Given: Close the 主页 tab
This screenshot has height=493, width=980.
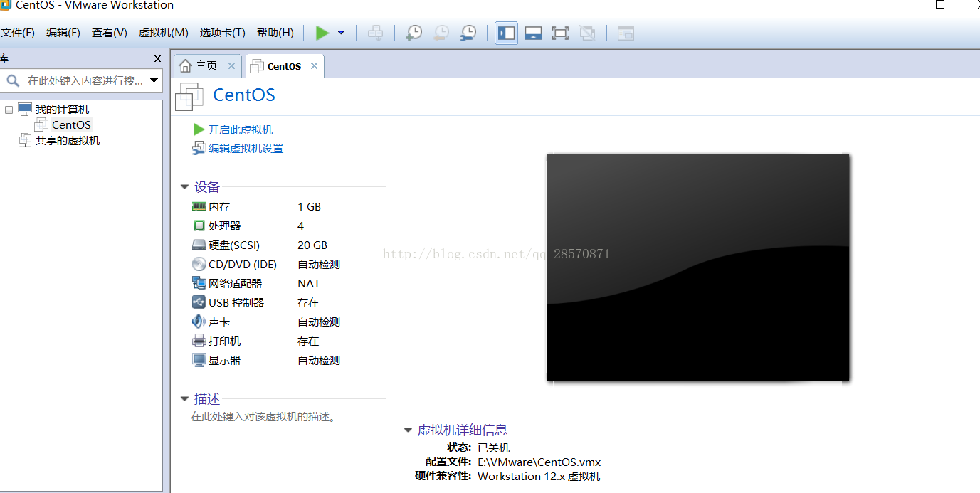Looking at the screenshot, I should (x=231, y=65).
